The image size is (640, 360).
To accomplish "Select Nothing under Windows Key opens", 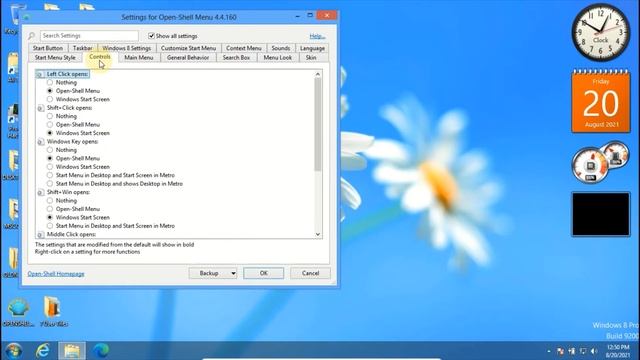I will 50,150.
